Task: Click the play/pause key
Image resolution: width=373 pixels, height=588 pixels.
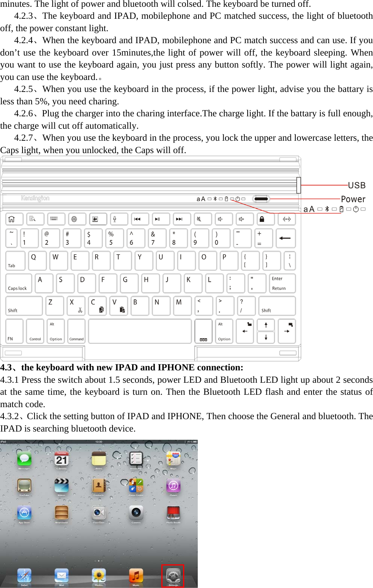Action: 161,219
